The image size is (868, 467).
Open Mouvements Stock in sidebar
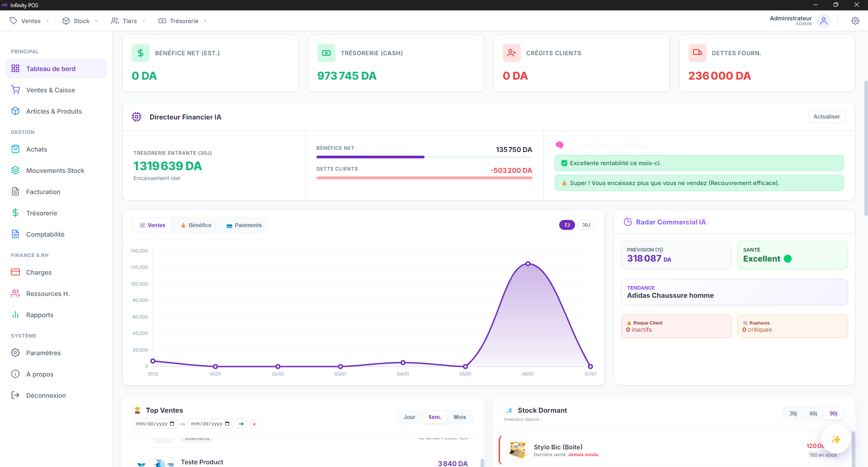click(x=55, y=171)
